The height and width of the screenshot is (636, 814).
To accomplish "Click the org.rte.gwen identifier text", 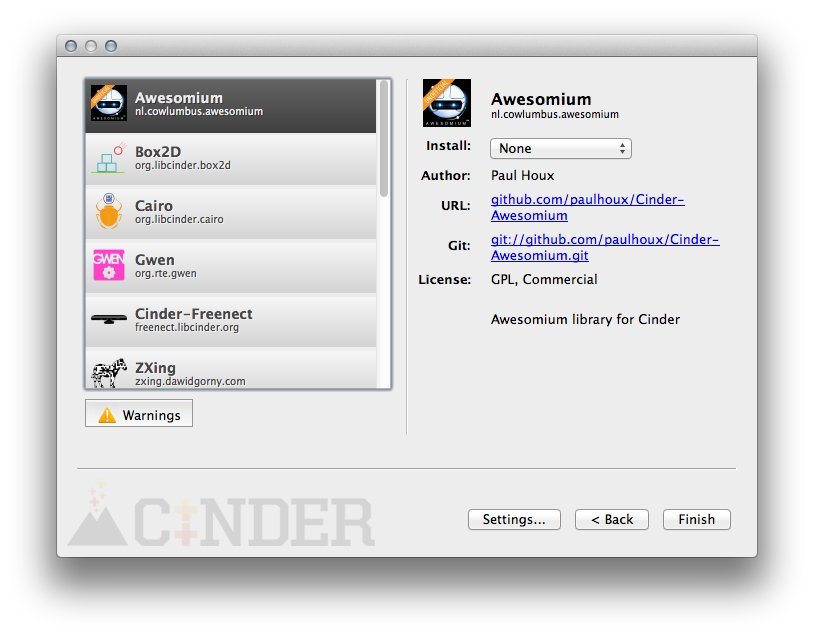I will pos(166,274).
